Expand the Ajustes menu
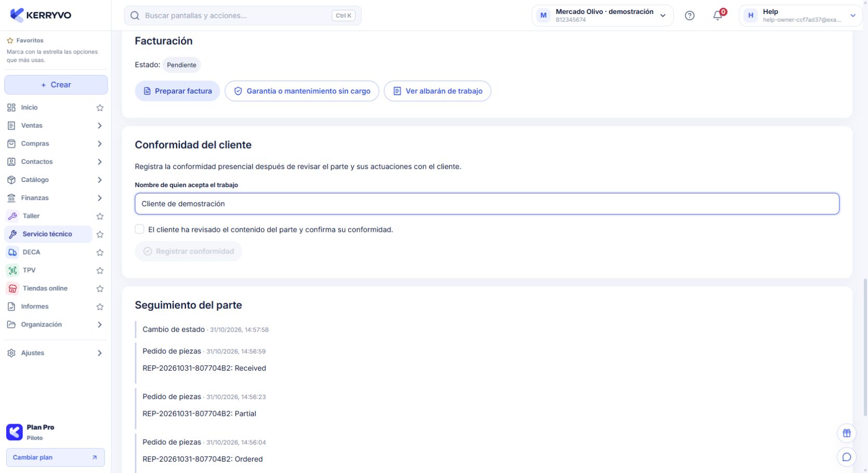Screen dimensions: 868x473 coord(56,353)
